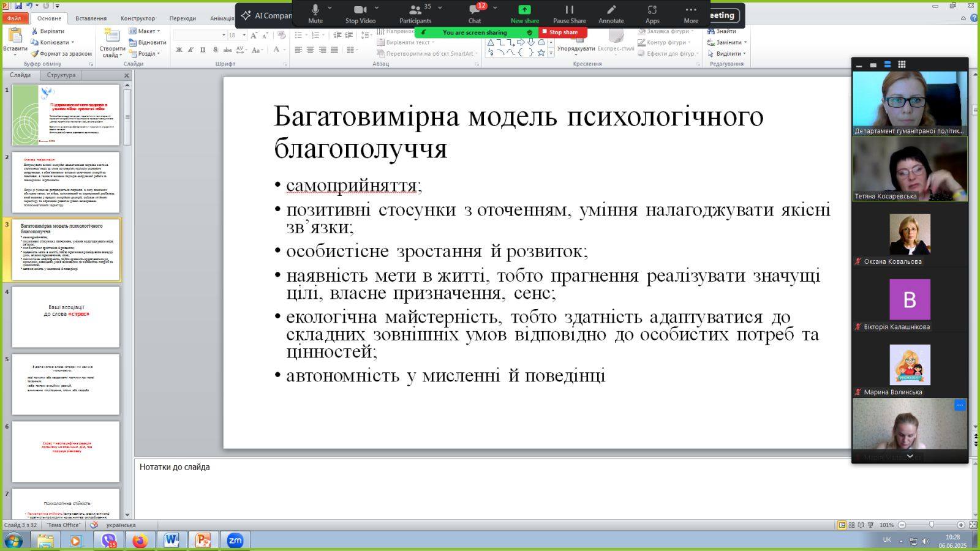The image size is (980, 551).
Task: Toggle underline (П) formatting
Action: pos(203,50)
